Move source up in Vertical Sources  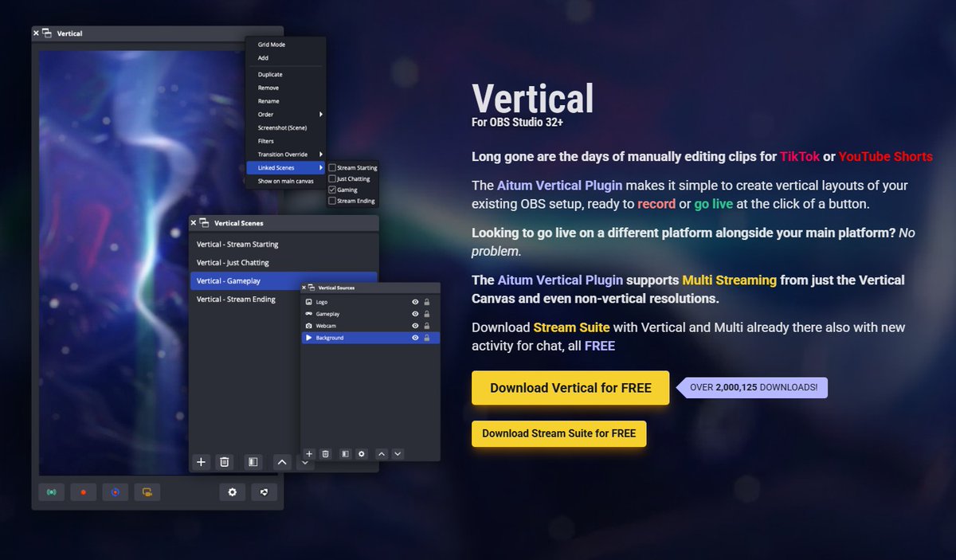tap(382, 453)
